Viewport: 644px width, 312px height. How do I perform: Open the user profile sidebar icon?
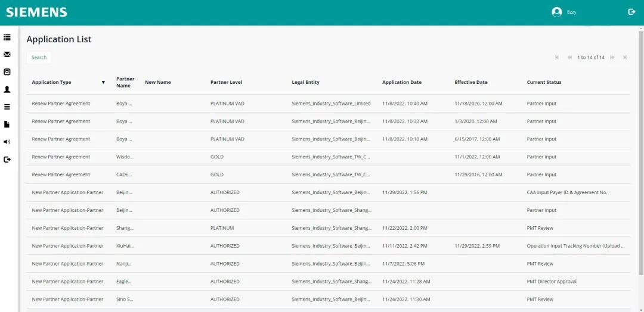(7, 89)
